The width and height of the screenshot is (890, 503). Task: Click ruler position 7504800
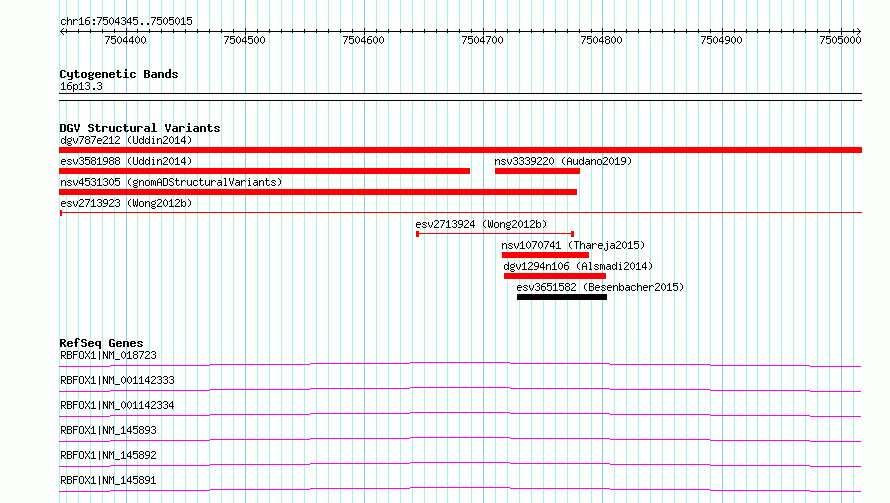click(602, 40)
